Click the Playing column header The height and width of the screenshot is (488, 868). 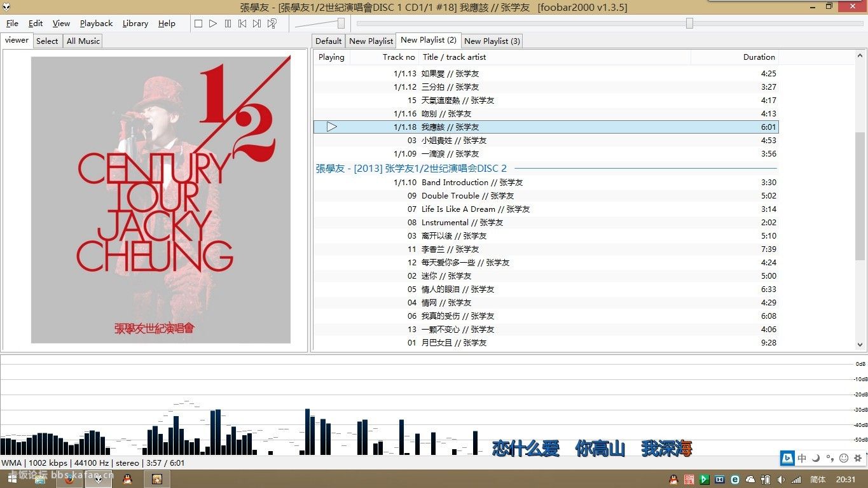[331, 57]
